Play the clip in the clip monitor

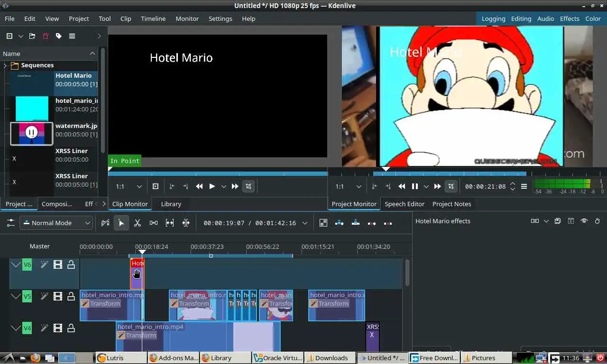pos(212,186)
